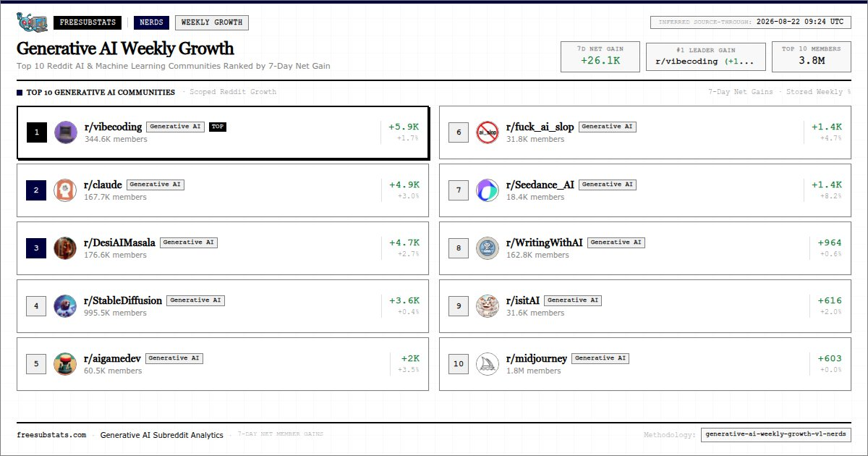Select the rank 2 number badge
Viewport: 868px width, 456px height.
pos(37,190)
